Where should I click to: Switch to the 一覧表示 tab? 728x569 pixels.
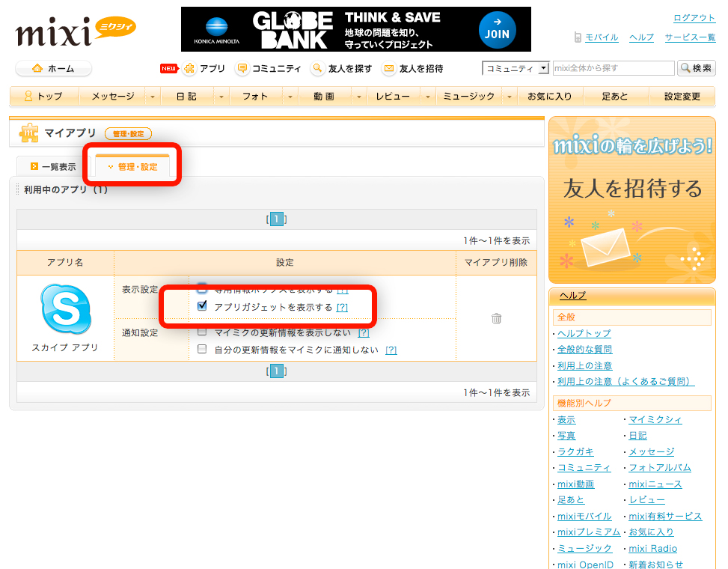click(x=53, y=167)
